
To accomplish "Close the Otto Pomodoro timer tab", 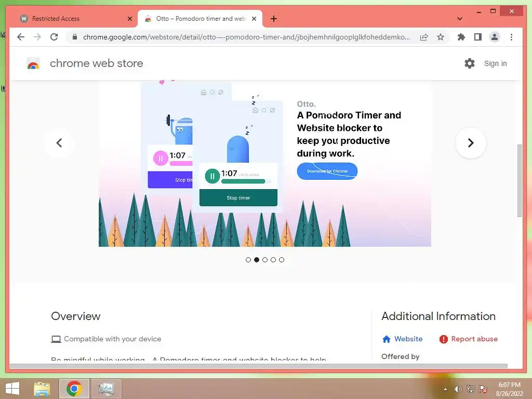I will coord(254,19).
